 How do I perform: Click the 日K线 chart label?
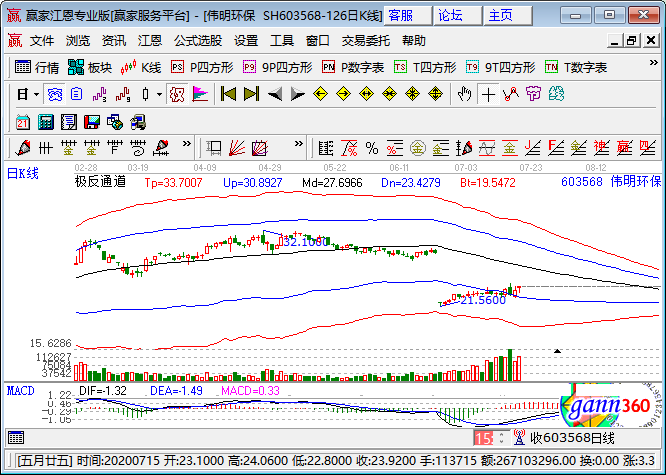point(23,173)
